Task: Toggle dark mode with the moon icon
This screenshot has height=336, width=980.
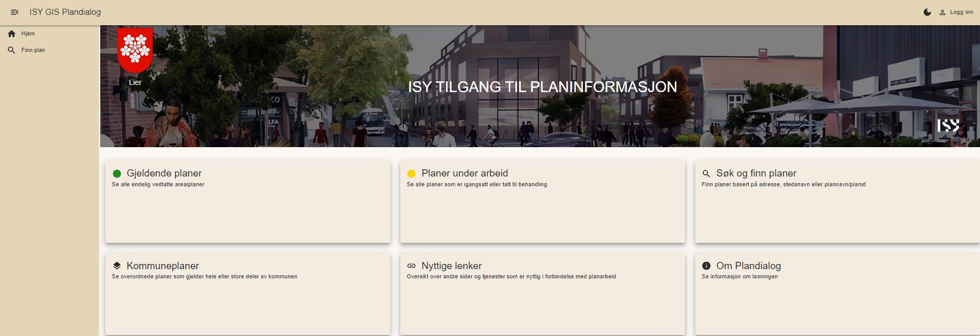Action: 927,12
